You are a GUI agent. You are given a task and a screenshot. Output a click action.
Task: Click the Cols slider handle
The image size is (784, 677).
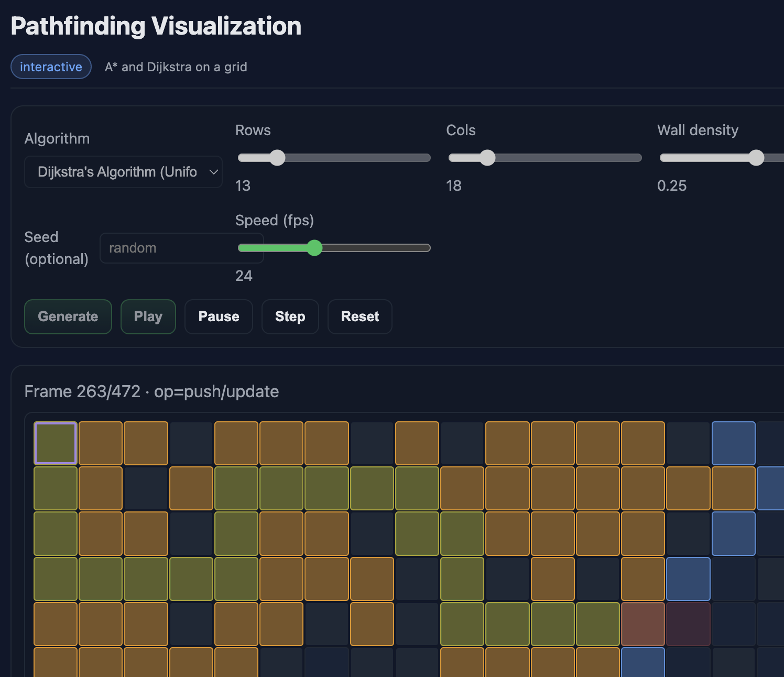click(x=488, y=158)
